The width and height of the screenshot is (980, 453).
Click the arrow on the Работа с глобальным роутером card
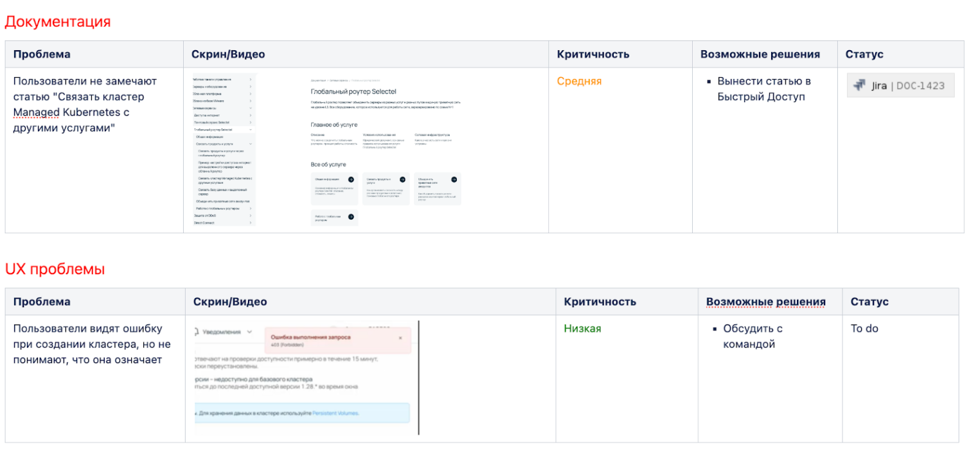(x=351, y=217)
